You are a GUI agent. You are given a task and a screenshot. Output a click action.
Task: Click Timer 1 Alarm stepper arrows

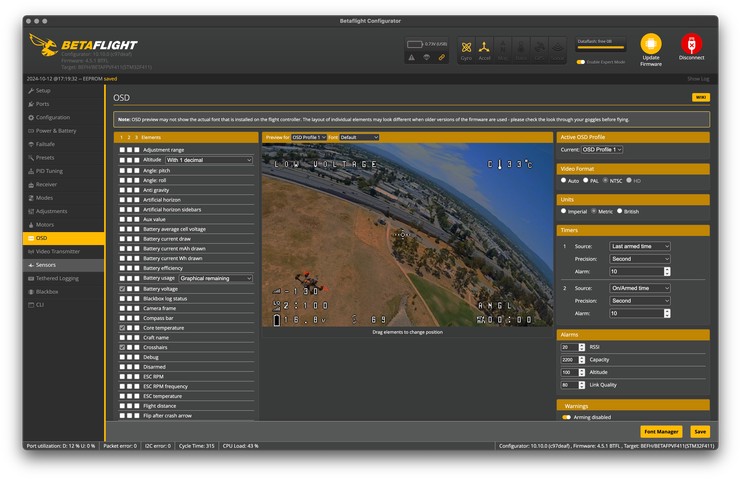(667, 272)
